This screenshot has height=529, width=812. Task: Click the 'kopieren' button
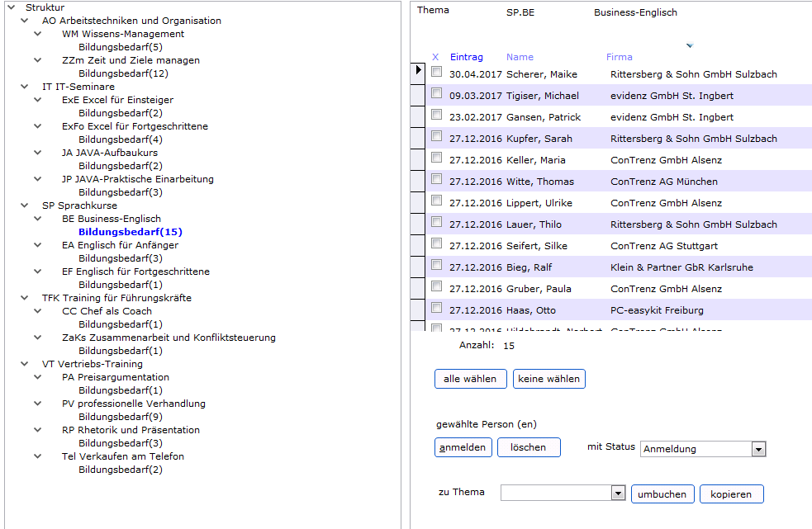coord(731,494)
